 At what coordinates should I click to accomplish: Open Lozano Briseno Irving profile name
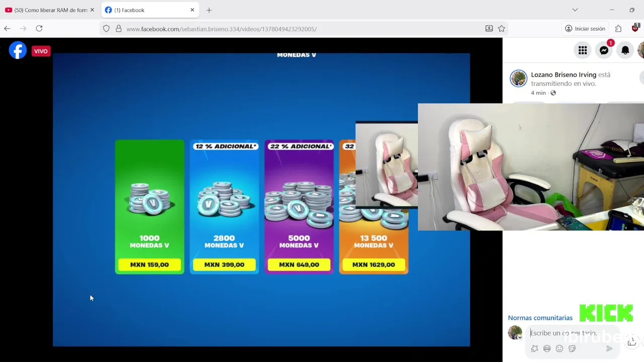click(563, 74)
